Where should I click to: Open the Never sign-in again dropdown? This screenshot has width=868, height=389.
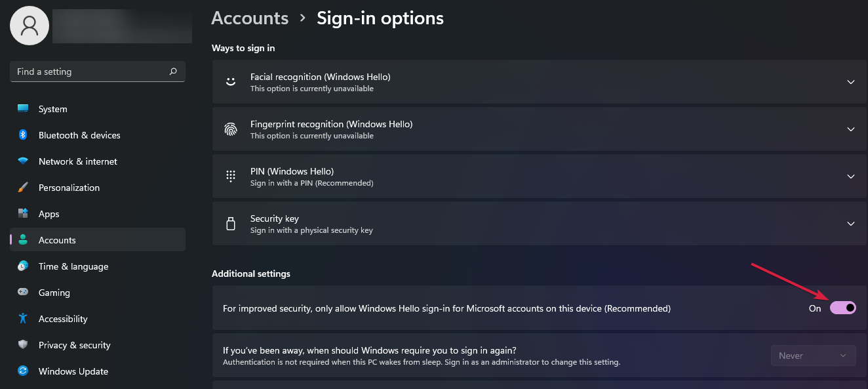coord(813,356)
